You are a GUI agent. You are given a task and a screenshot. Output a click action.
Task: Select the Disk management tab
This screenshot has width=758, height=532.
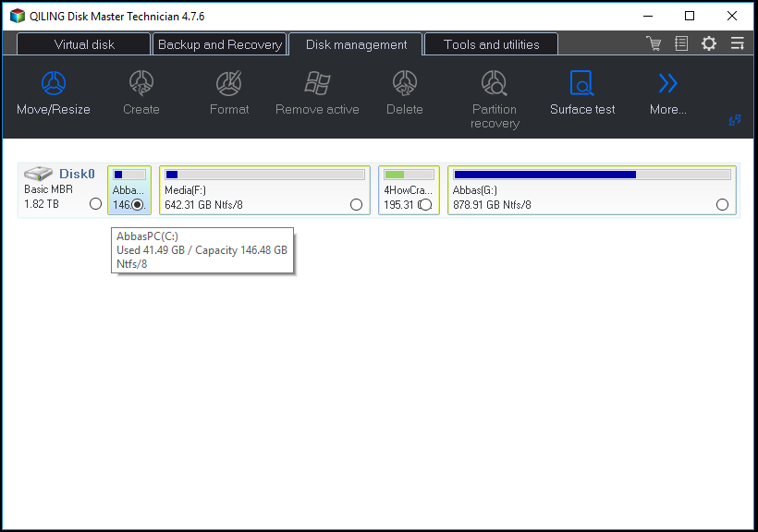point(356,44)
